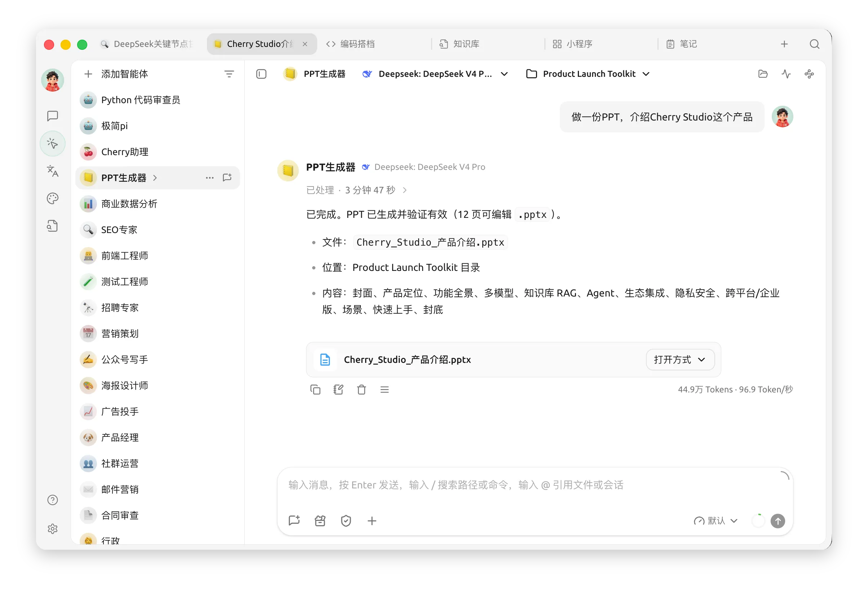Viewport: 868px width, 593px height.
Task: Select the 营销策划 agent
Action: 158,334
